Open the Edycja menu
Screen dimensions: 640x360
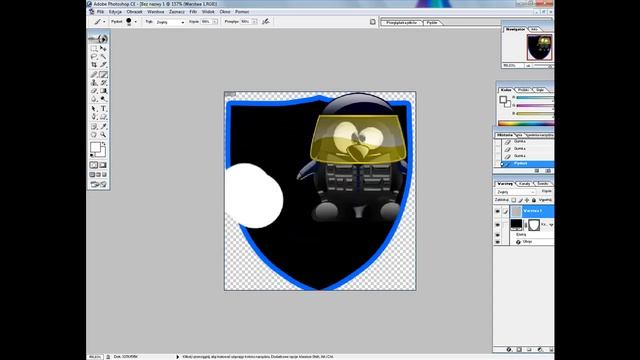point(115,12)
